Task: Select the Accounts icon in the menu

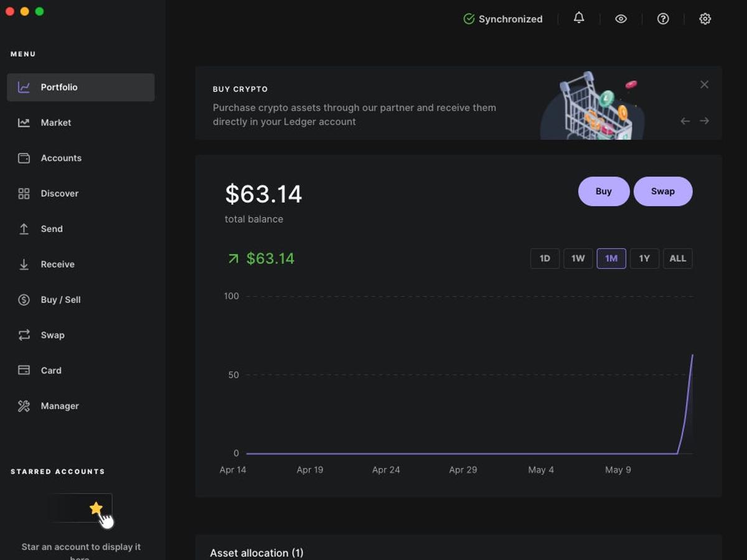Action: [24, 158]
